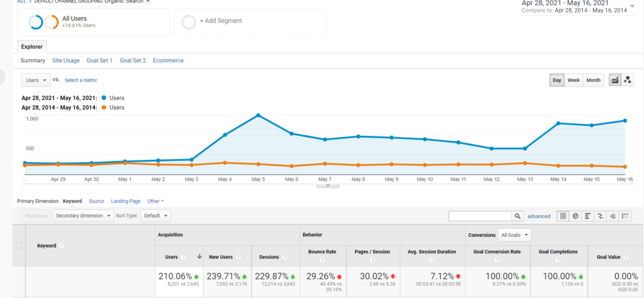Switch to Goal Set 2 view
The image size is (644, 298).
click(133, 60)
